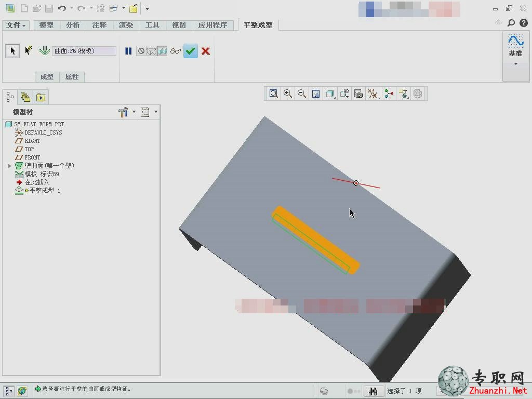Select the 平整成型 dashboard tab
The height and width of the screenshot is (399, 532).
258,25
